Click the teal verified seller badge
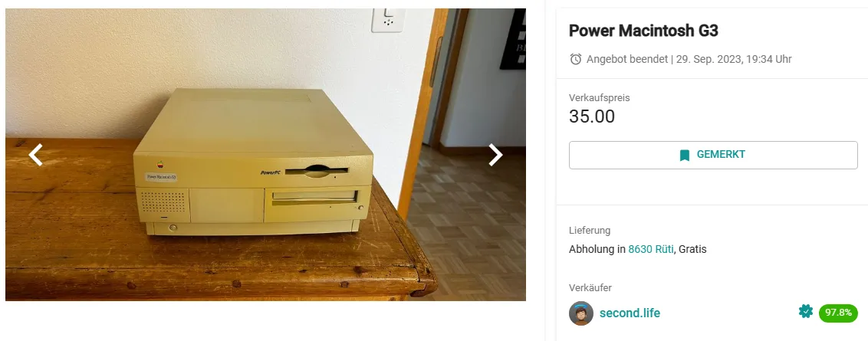 coord(805,312)
